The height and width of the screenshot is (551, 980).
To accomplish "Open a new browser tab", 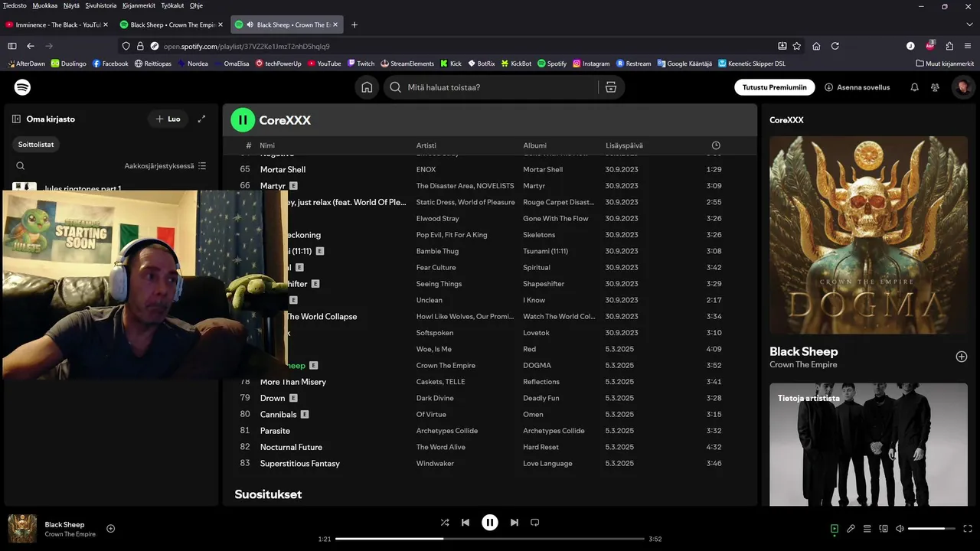I will 354,24.
